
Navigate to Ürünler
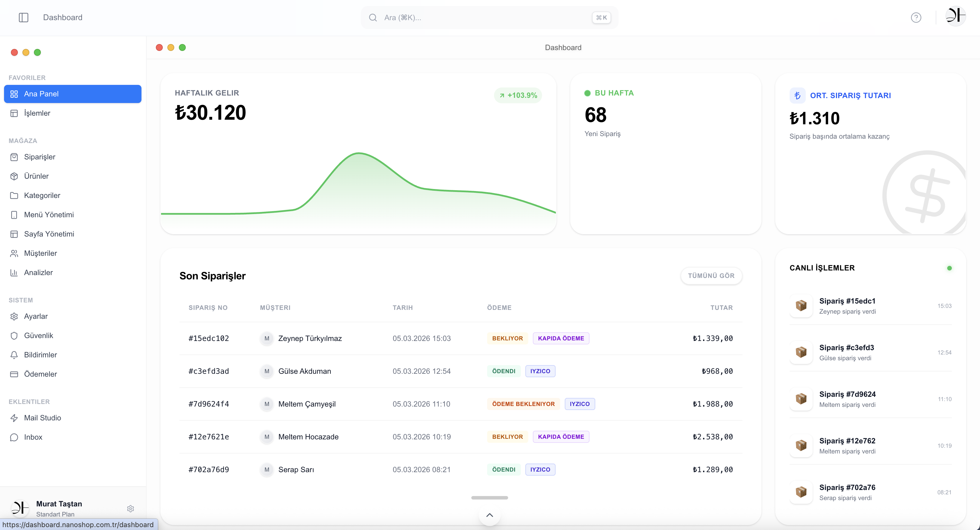click(73, 176)
